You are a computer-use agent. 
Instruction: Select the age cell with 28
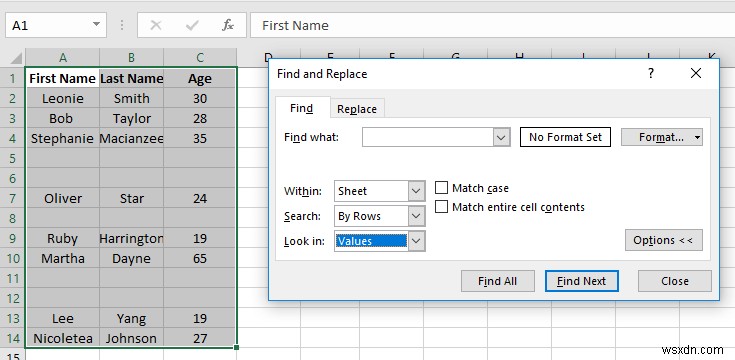click(200, 118)
